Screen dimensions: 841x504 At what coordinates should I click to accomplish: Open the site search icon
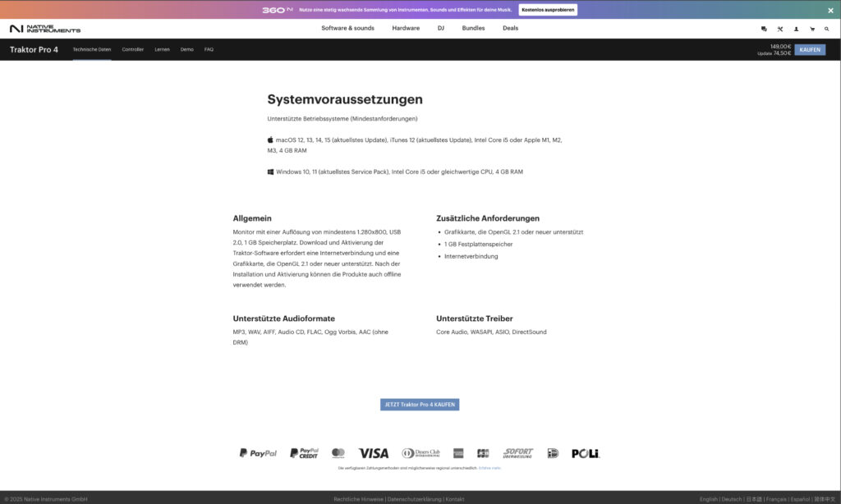click(x=826, y=29)
